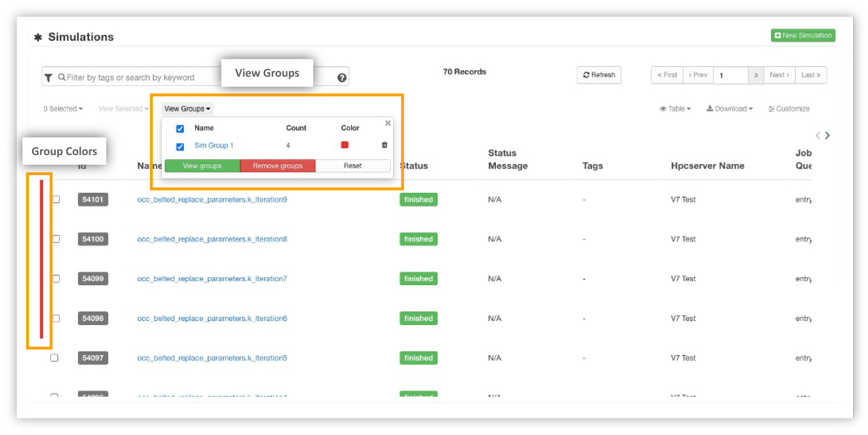Click the green View groups button
The height and width of the screenshot is (435, 868).
click(x=202, y=166)
